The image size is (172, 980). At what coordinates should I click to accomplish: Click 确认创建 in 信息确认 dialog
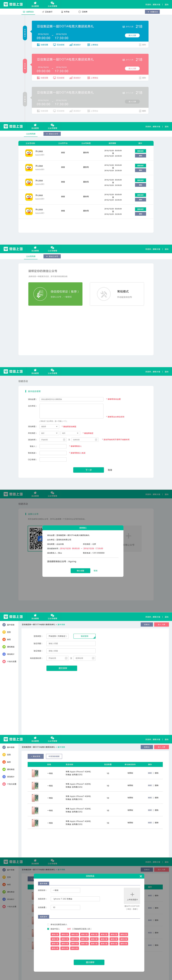(x=80, y=571)
